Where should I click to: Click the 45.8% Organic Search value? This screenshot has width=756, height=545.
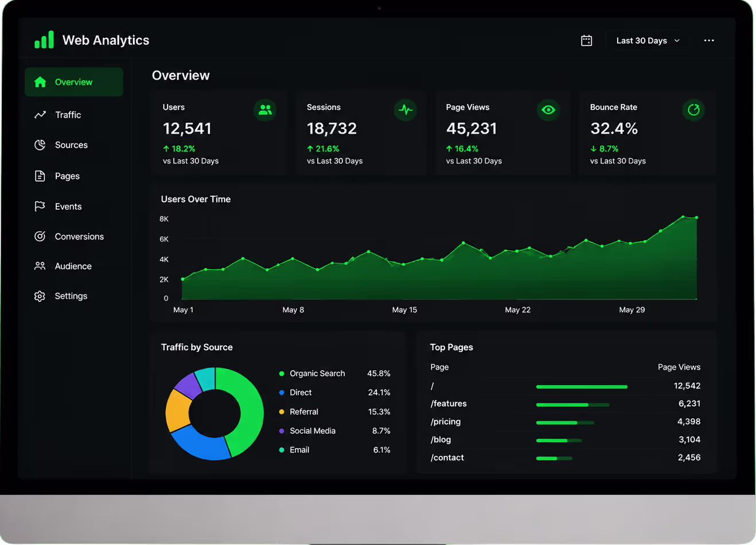[379, 374]
